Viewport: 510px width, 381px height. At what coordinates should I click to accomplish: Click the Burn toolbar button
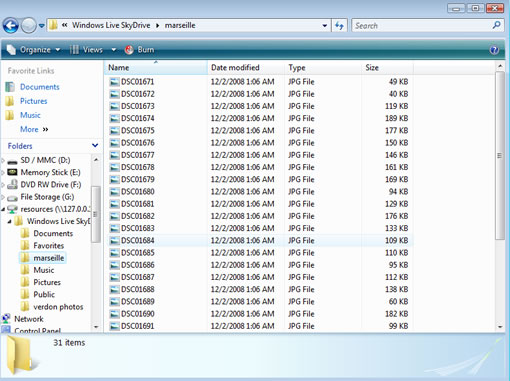(x=139, y=50)
